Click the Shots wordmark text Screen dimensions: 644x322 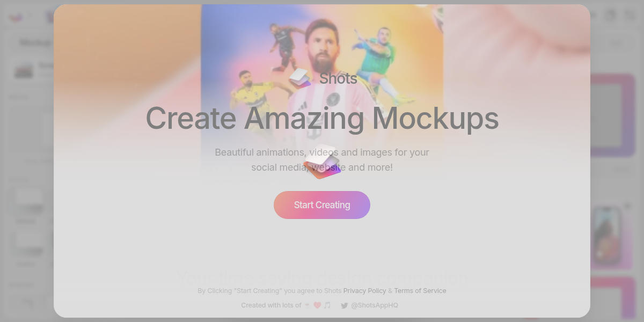(338, 78)
